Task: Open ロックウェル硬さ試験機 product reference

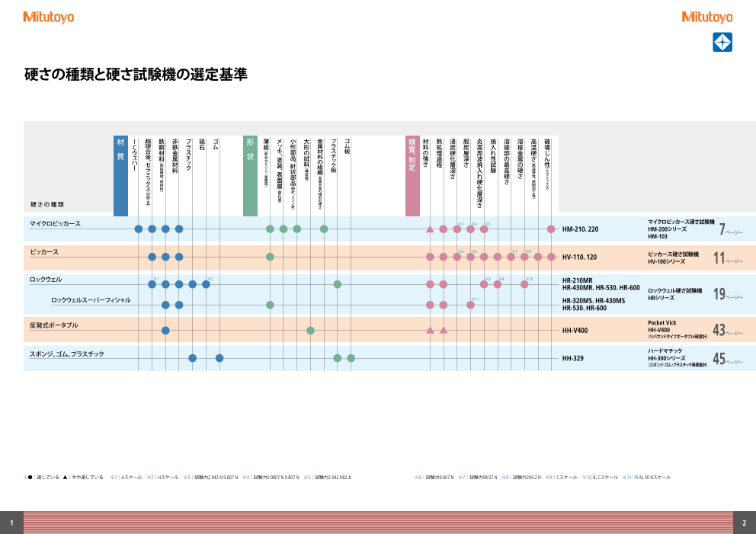Action: pyautogui.click(x=674, y=291)
